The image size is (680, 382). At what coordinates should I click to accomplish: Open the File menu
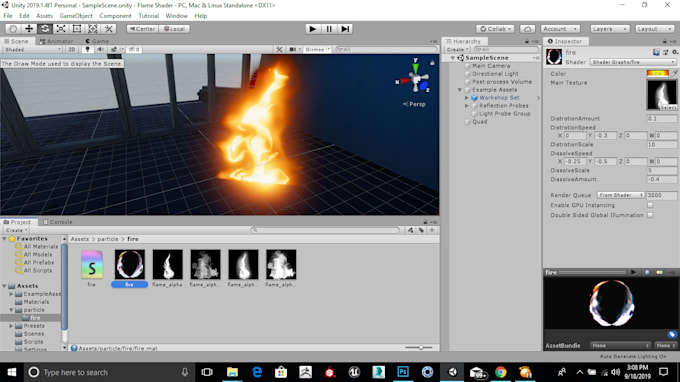tap(8, 16)
